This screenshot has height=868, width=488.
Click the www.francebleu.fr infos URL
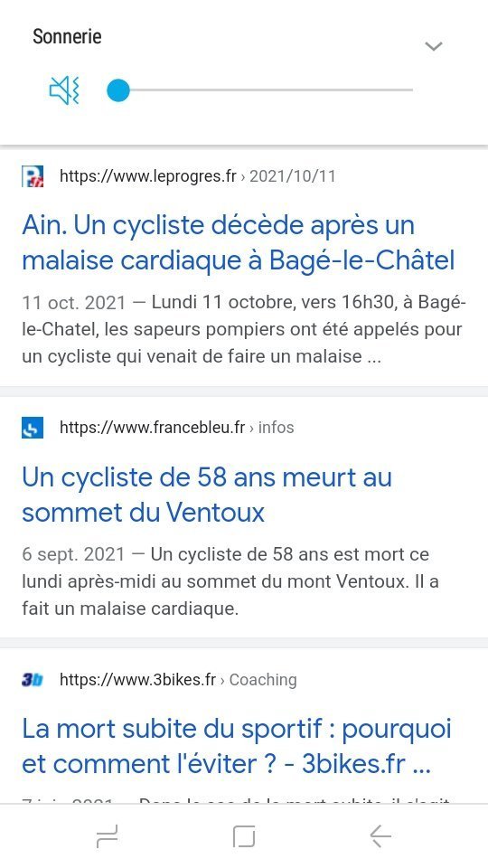(x=176, y=428)
